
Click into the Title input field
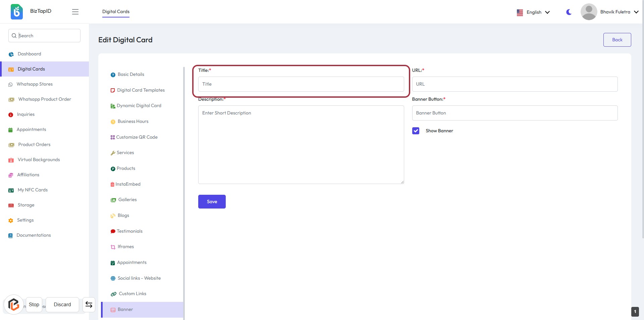[x=301, y=84]
